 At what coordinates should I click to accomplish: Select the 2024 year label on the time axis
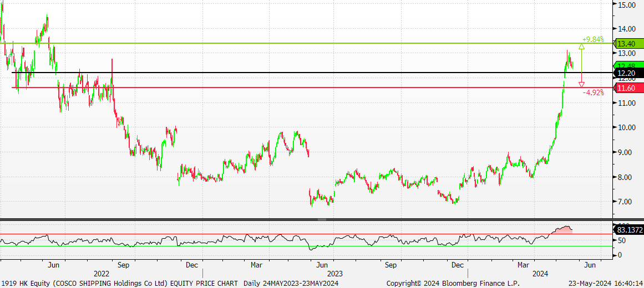(x=541, y=273)
